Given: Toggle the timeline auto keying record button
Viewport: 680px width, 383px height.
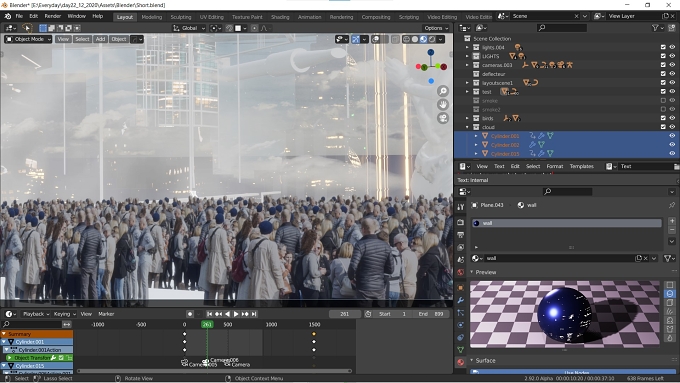Looking at the screenshot, I should [x=190, y=314].
